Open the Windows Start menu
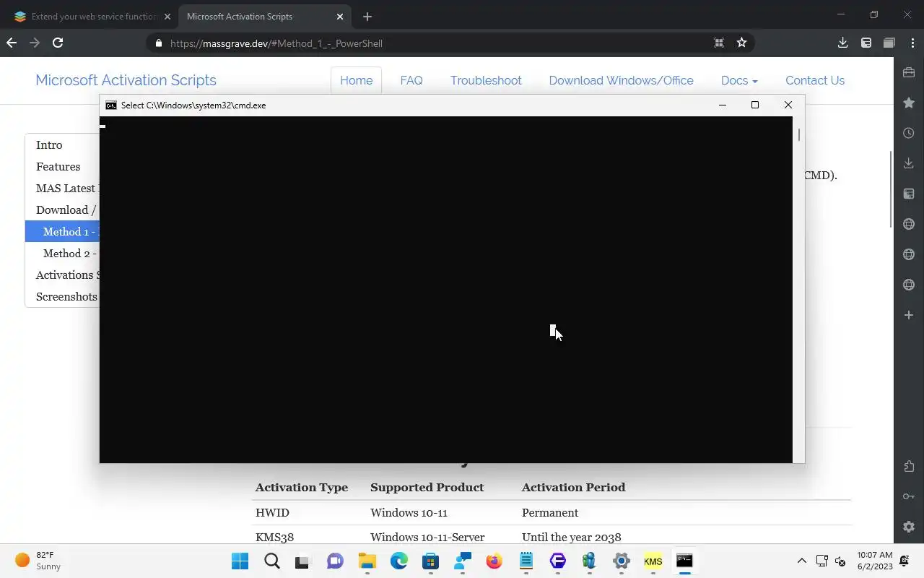Screen dimensions: 924x578 pos(240,561)
